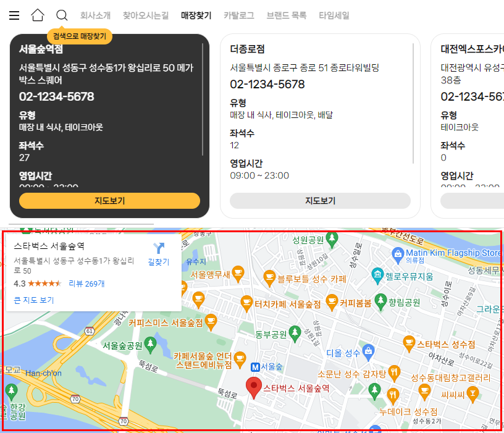
Task: Open 큰 지도 보기 link
Action: 34,300
